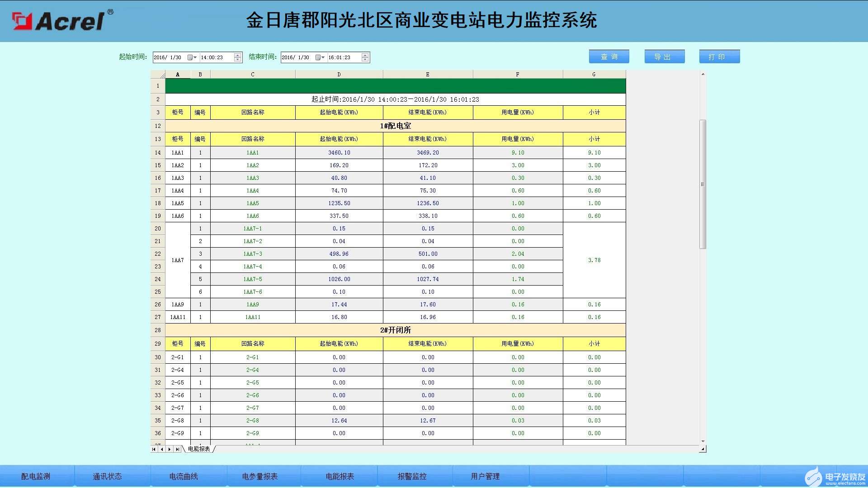Click the end time down stepper arrow
Viewport: 868px width, 488px height.
click(364, 59)
